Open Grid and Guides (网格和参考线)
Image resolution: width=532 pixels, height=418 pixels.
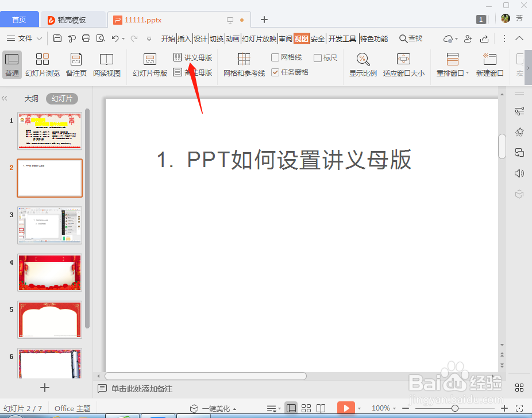point(244,65)
